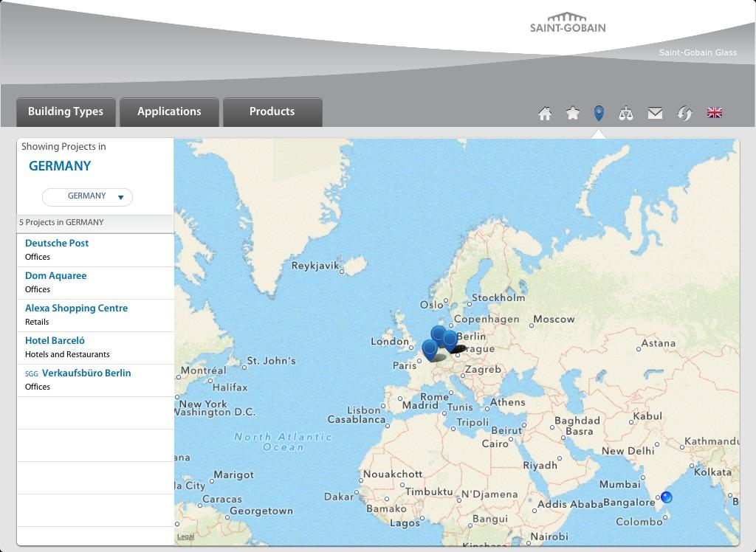Click the Moscow label on map
Viewport: 756px width, 552px height.
pos(554,319)
